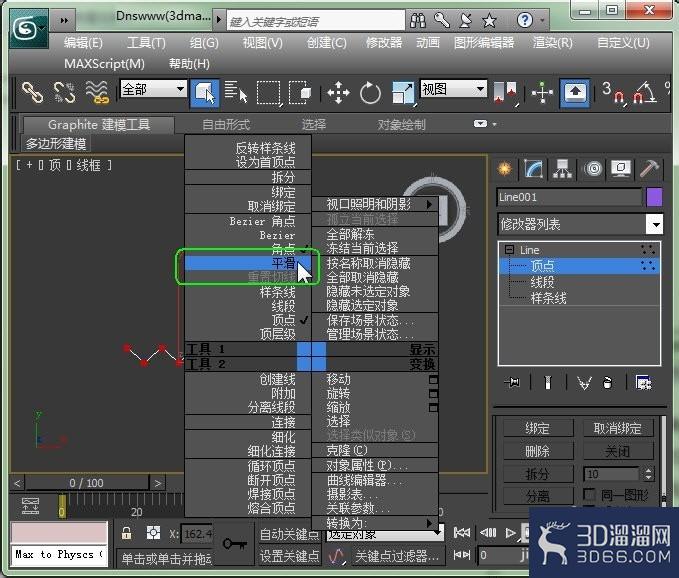Open the 视图 reference coordinate dropdown

tap(453, 89)
